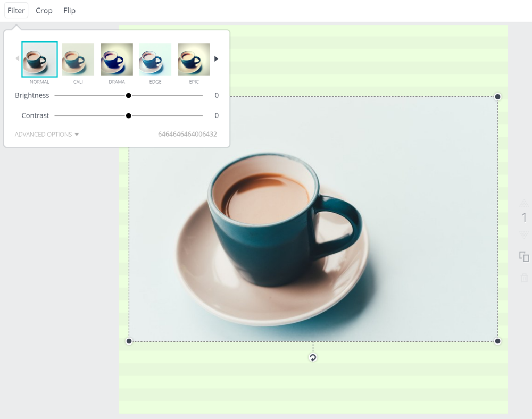Show next filters with right arrow
The height and width of the screenshot is (419, 532).
216,59
